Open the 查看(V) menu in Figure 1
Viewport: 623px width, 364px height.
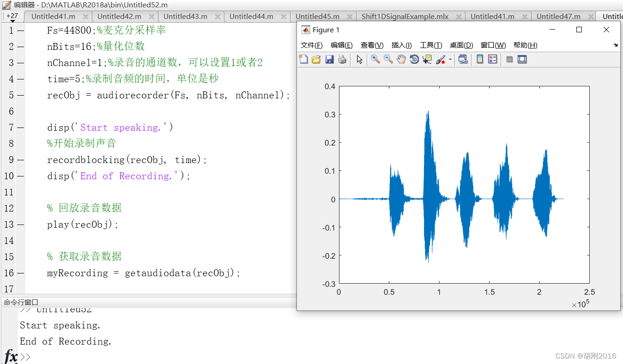tap(372, 45)
